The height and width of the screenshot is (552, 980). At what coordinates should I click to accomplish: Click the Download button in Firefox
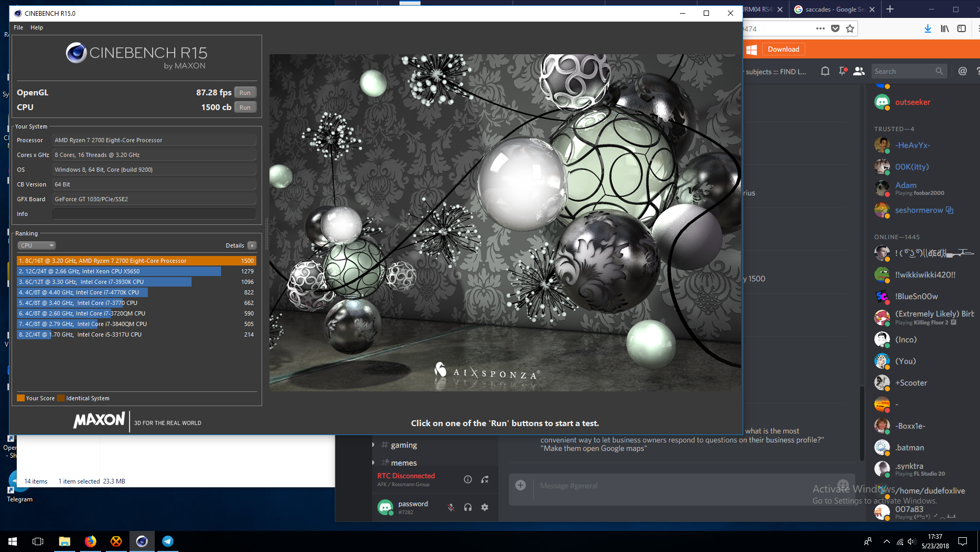tap(783, 49)
